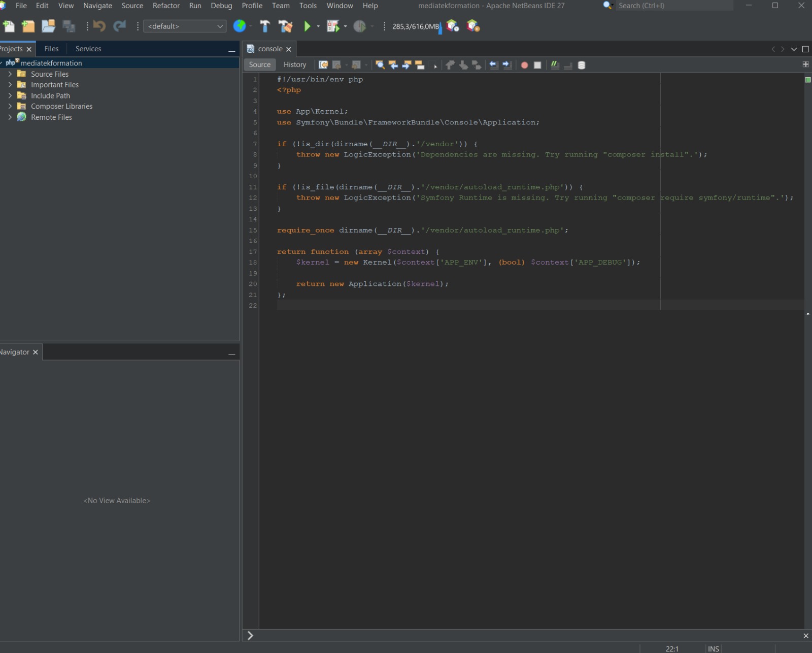Click the Comment lines icon

[555, 65]
